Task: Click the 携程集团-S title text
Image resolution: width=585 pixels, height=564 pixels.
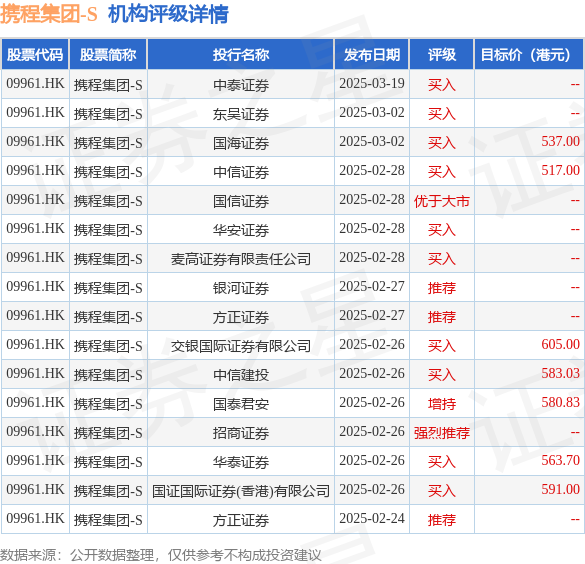Action: pyautogui.click(x=49, y=14)
